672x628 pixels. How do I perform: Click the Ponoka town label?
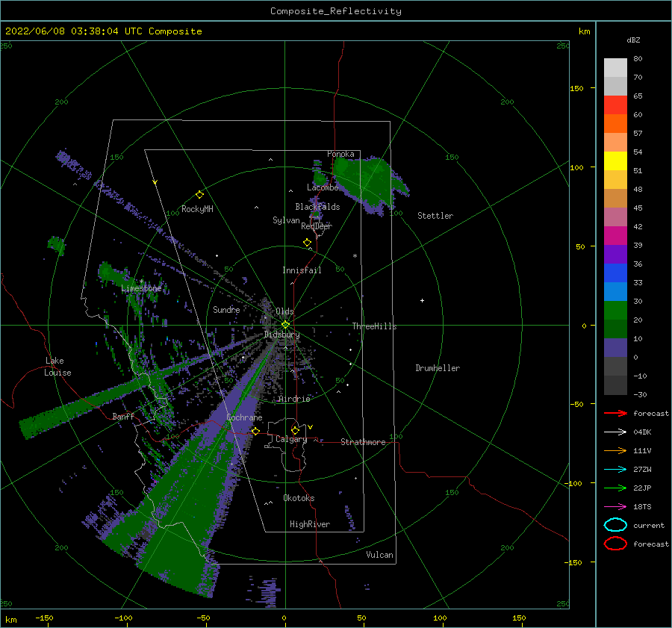coord(340,154)
